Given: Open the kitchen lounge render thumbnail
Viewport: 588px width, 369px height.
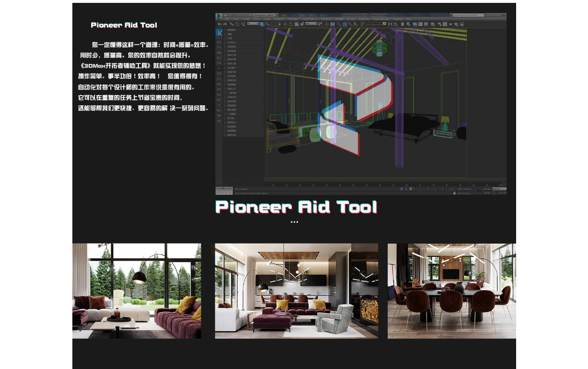Looking at the screenshot, I should pyautogui.click(x=297, y=291).
